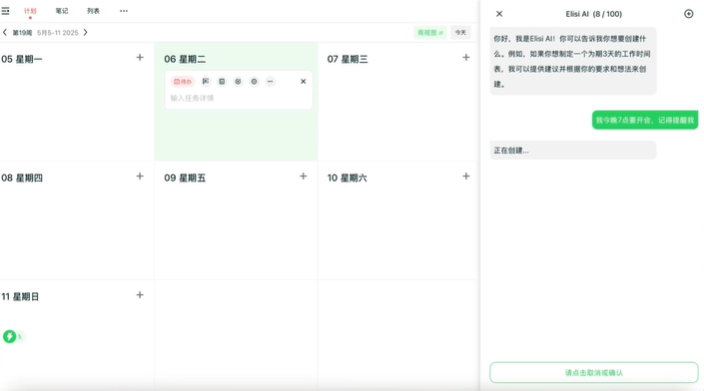Click the green lightning bolt badge
Screen dimensions: 704x391
(x=9, y=336)
